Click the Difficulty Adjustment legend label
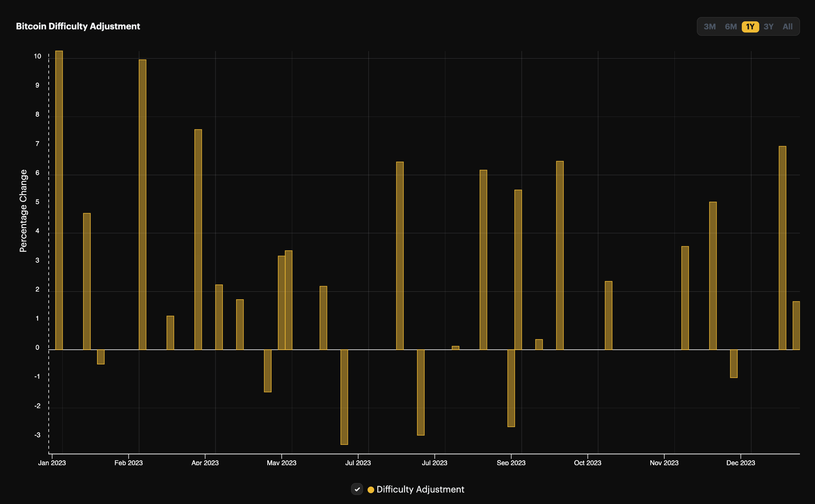 coord(420,489)
